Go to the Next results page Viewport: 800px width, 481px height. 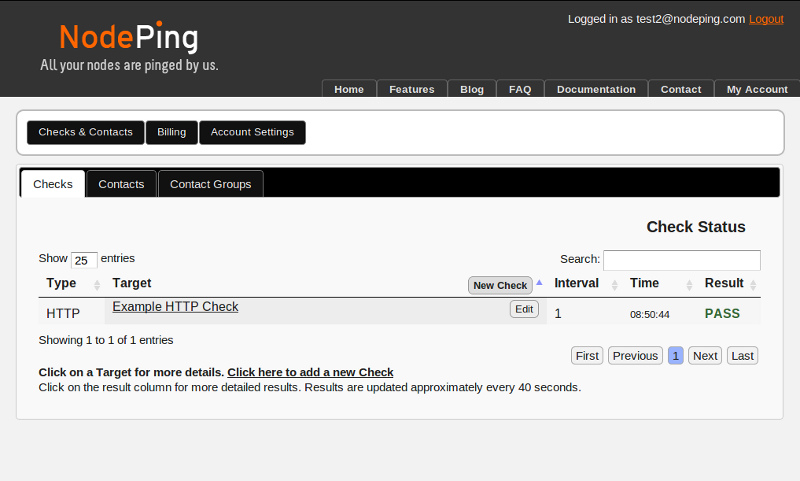tap(705, 356)
